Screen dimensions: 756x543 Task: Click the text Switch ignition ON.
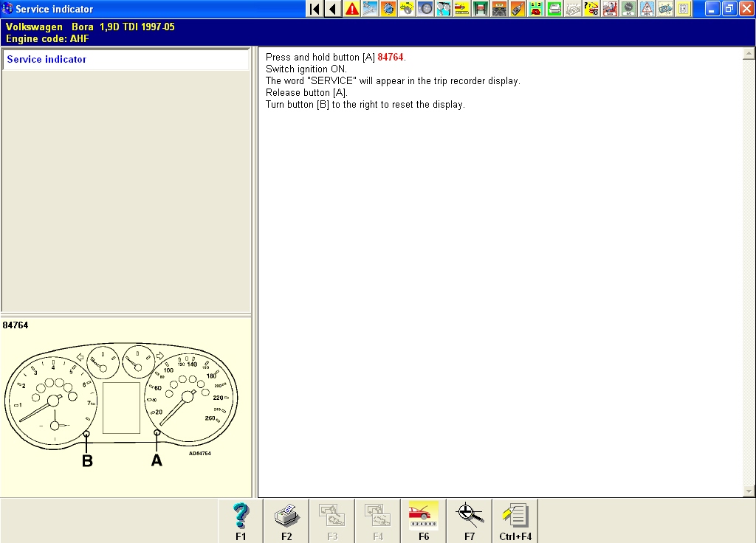(306, 69)
